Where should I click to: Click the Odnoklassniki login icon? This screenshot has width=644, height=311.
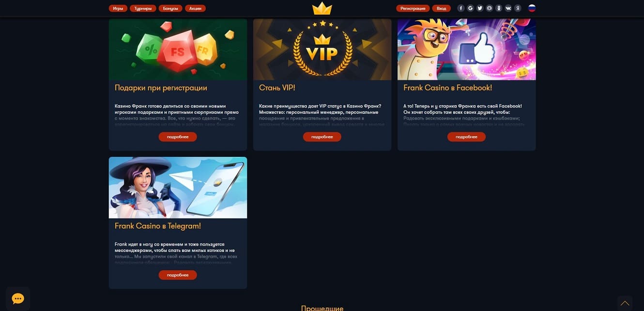pos(499,8)
